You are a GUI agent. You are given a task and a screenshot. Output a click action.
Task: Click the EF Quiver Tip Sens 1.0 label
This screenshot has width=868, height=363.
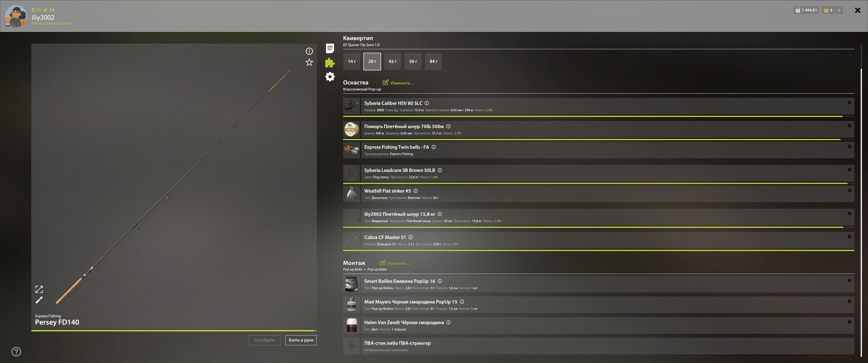point(361,45)
